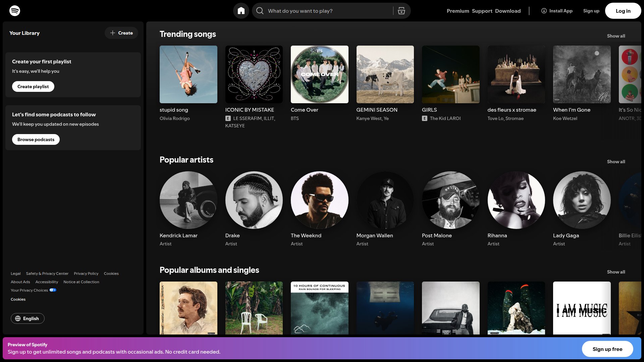The image size is (644, 362).
Task: Open Safety & Privacy Center link
Action: coord(47,274)
